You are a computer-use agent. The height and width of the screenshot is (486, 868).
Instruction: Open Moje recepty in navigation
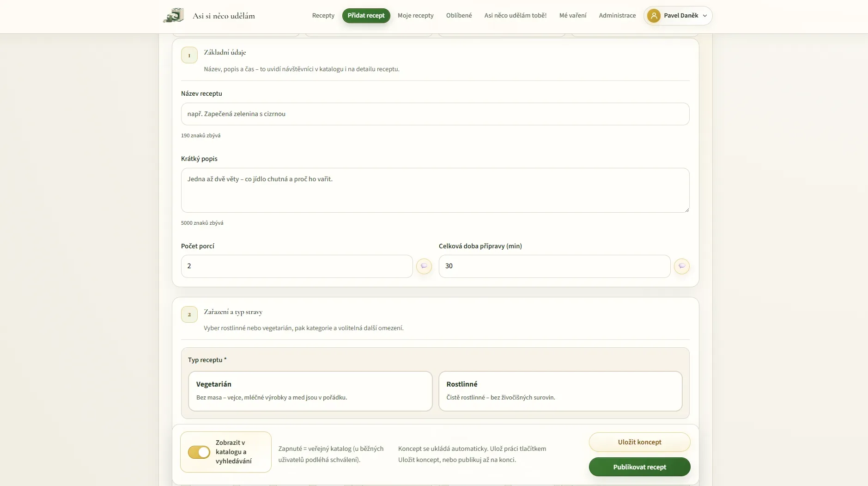click(x=416, y=16)
